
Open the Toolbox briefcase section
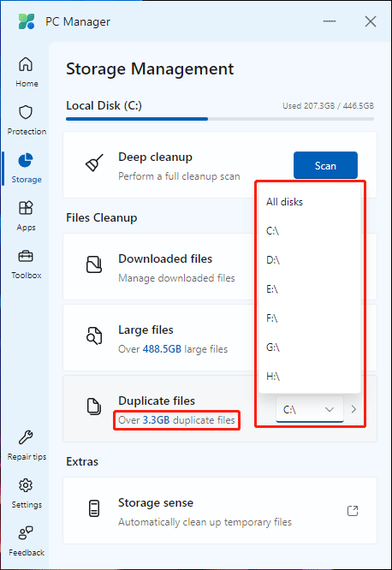(26, 264)
